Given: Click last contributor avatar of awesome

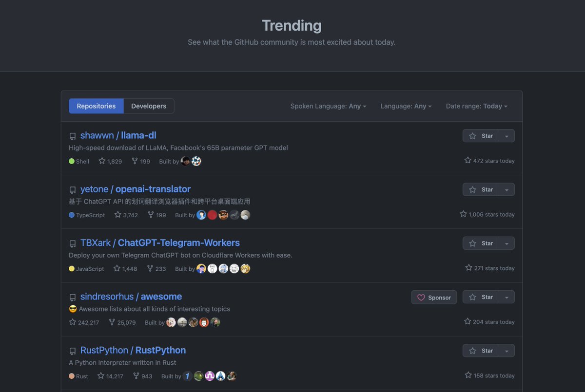Looking at the screenshot, I should 215,322.
